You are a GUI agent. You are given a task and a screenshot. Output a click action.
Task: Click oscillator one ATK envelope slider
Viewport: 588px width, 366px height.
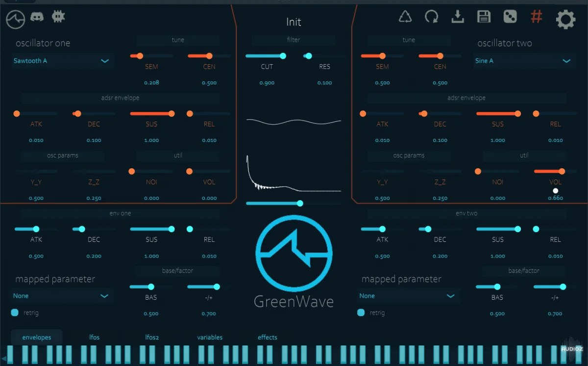coord(36,113)
